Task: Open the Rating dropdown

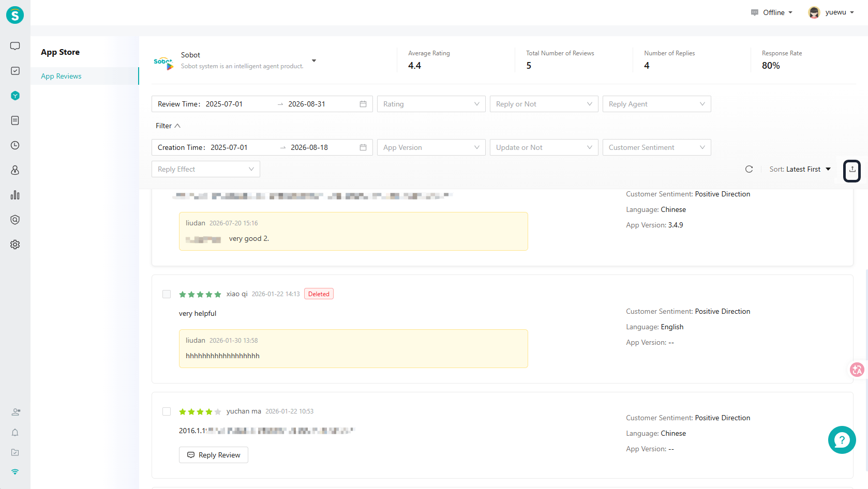Action: tap(431, 104)
